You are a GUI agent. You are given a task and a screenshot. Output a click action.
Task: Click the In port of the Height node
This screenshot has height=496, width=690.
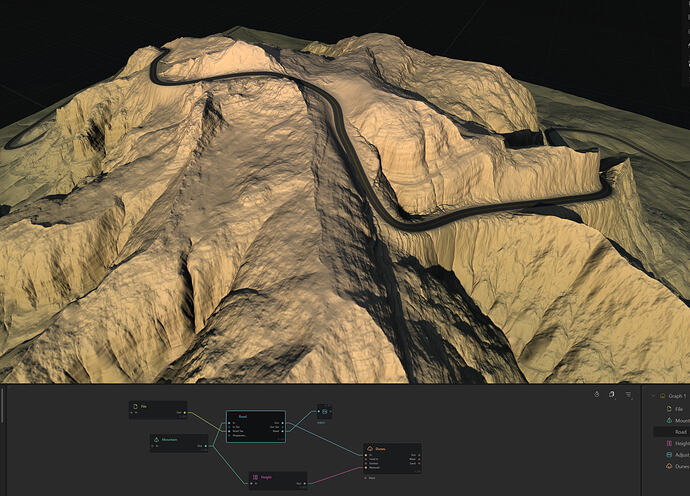(x=252, y=483)
